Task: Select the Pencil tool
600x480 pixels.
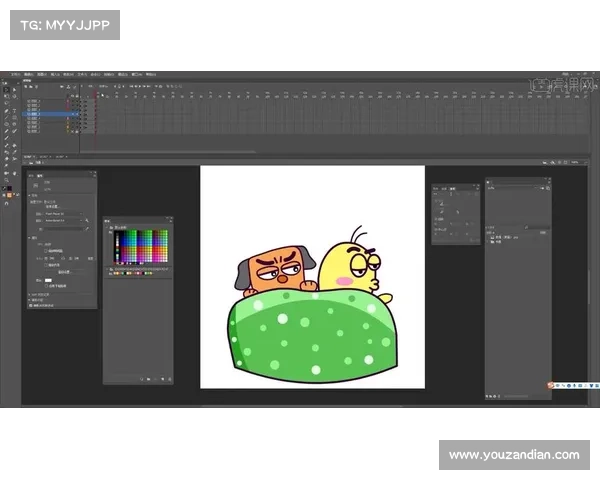Action: [x=6, y=131]
